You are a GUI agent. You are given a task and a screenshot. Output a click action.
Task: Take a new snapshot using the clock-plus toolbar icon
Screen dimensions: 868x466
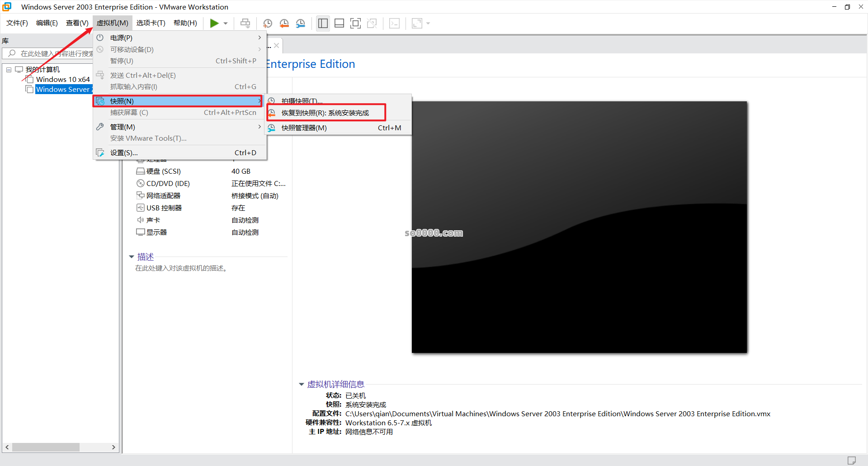point(267,23)
